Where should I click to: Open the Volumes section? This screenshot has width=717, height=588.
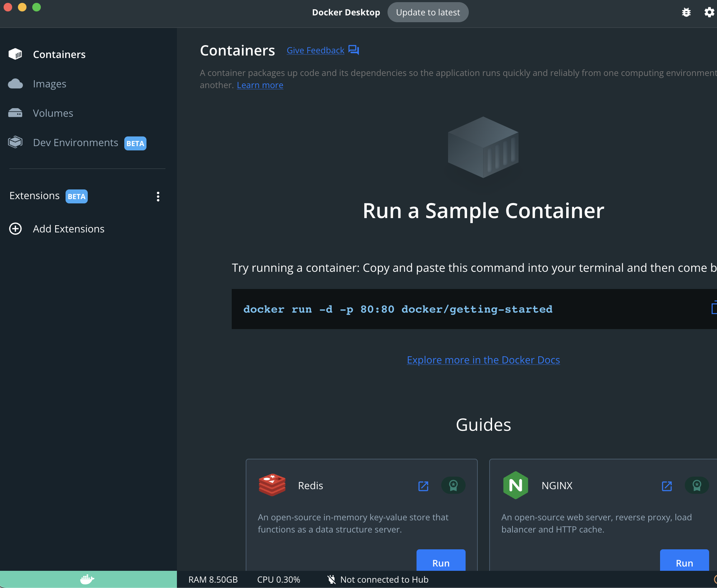pyautogui.click(x=53, y=113)
